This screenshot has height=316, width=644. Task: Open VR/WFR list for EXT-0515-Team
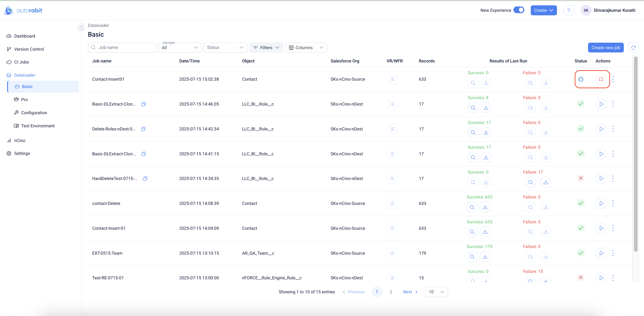click(x=392, y=253)
